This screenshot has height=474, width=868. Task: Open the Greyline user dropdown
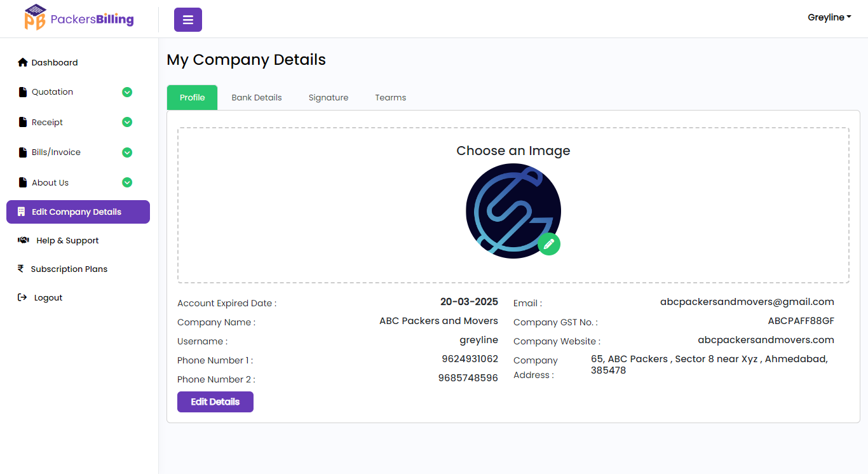point(829,18)
